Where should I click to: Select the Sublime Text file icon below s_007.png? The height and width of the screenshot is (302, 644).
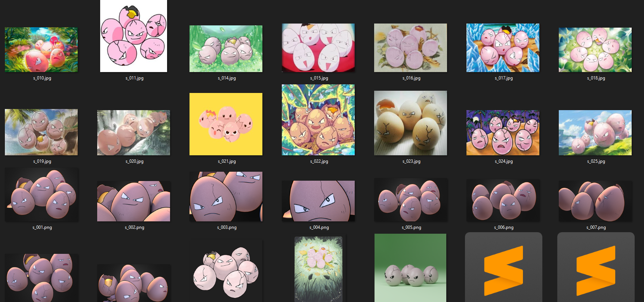pyautogui.click(x=596, y=267)
